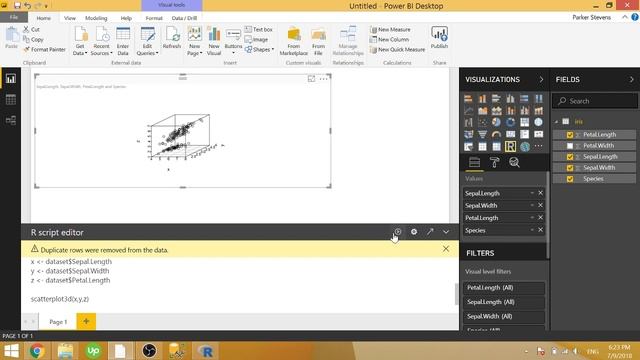Open Species value dropdown arrow

tap(532, 230)
